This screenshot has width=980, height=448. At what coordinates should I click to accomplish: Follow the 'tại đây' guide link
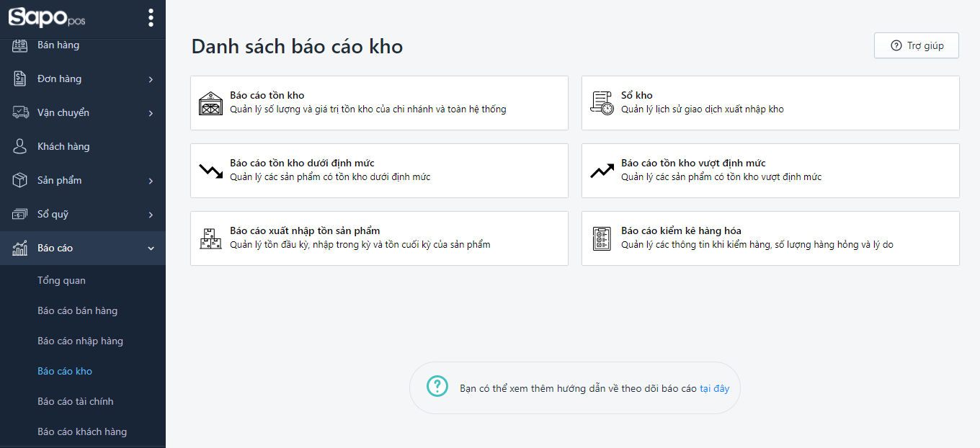[x=714, y=388]
